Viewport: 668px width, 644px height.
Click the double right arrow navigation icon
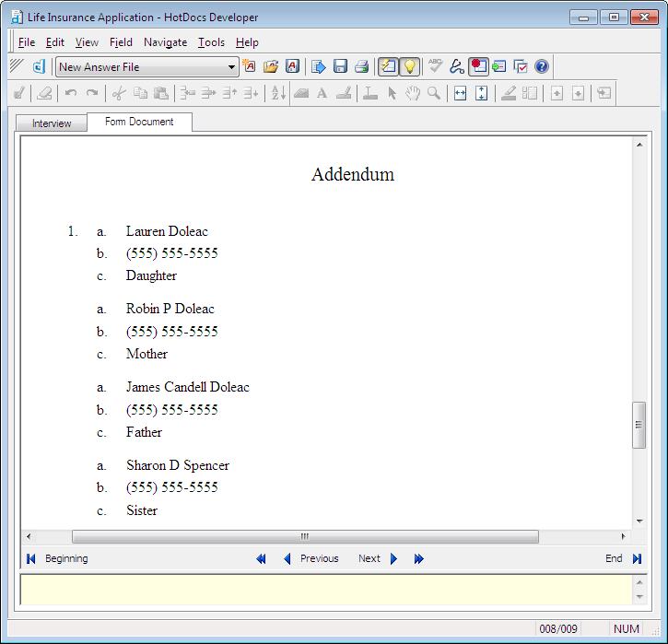(419, 558)
